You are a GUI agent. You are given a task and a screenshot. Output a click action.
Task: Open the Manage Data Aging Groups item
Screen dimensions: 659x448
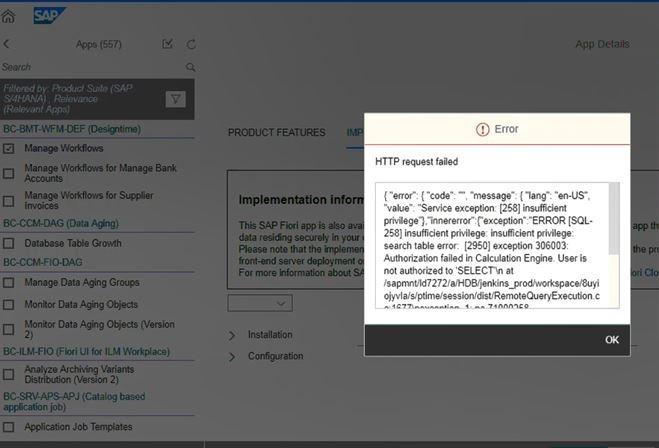(x=82, y=282)
